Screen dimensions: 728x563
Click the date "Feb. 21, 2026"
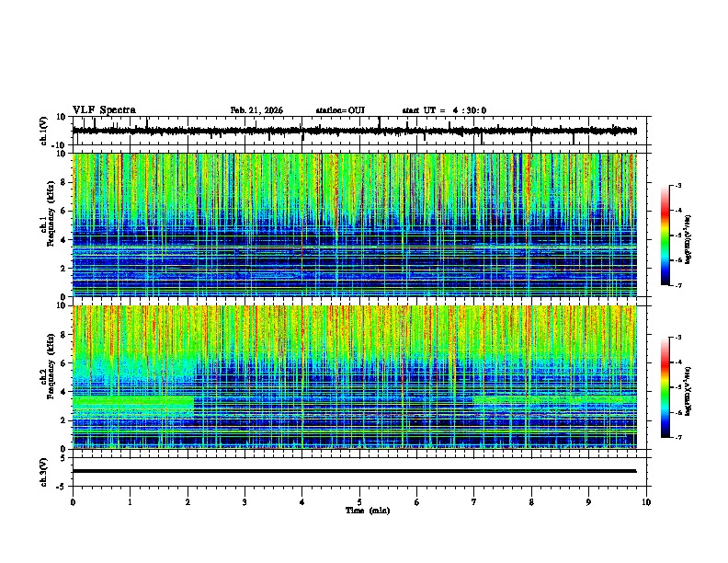click(x=256, y=110)
